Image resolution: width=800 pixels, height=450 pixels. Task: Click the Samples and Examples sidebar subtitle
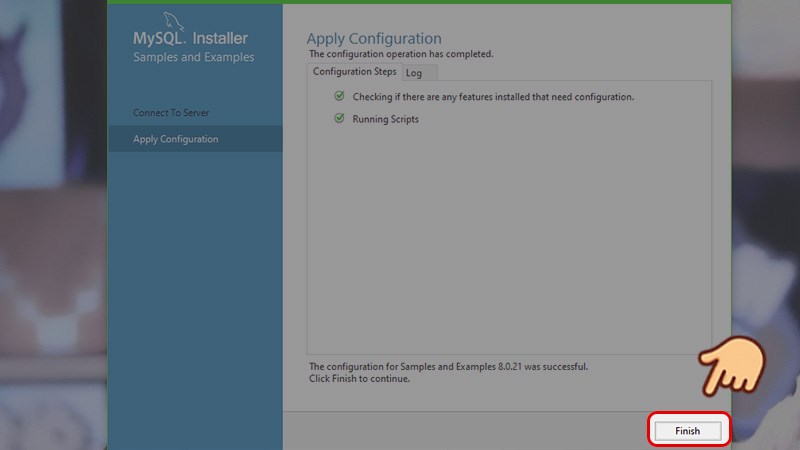[194, 58]
